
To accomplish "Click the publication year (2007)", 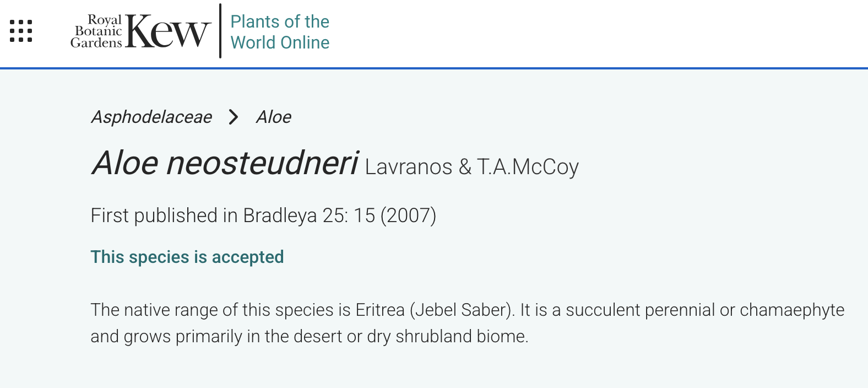I will pyautogui.click(x=408, y=215).
